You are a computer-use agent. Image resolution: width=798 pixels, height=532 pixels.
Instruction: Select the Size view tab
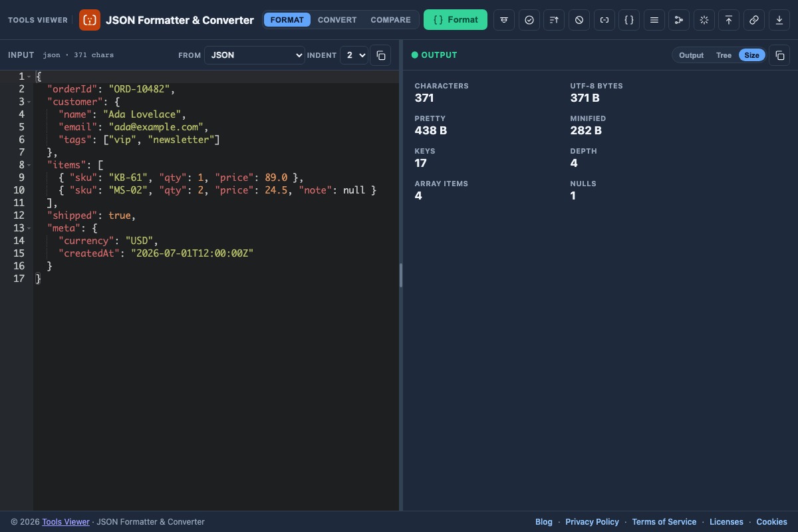coord(751,55)
